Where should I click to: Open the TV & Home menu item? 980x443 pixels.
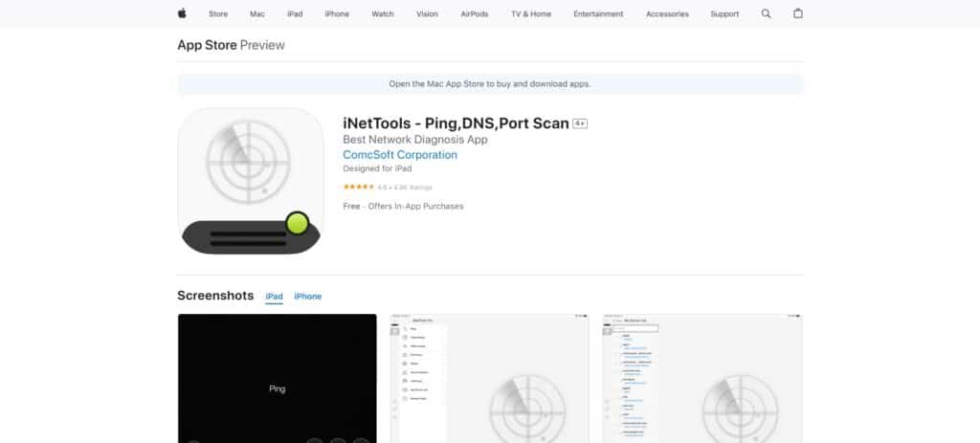531,13
